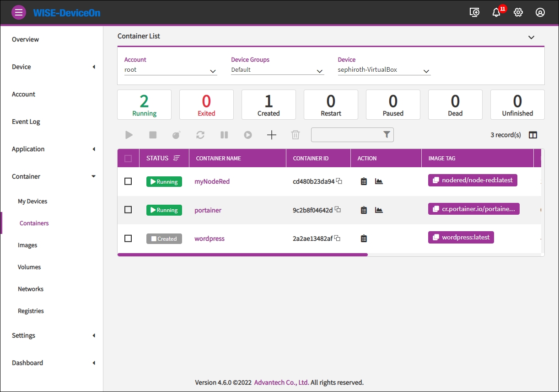This screenshot has height=392, width=559.
Task: Open the user account profile icon
Action: pos(540,13)
